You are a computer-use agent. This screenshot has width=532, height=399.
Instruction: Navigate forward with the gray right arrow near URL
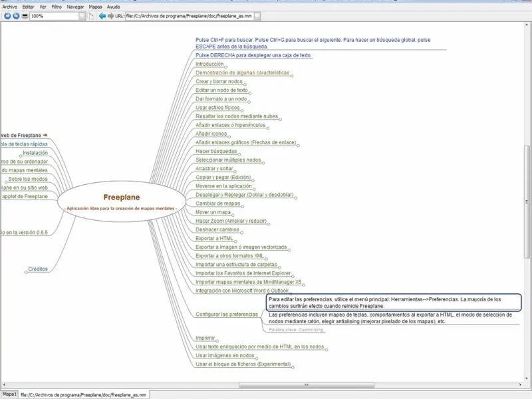pos(110,16)
